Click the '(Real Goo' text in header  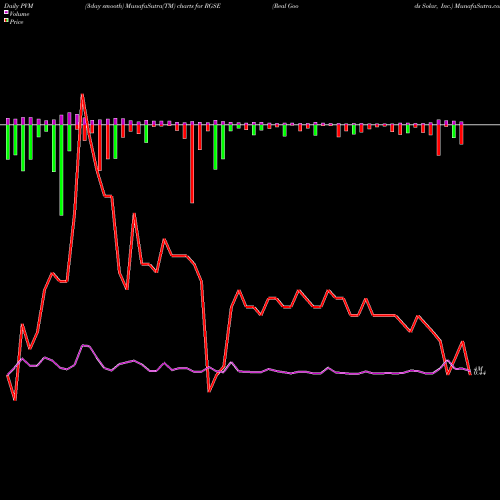point(285,6)
